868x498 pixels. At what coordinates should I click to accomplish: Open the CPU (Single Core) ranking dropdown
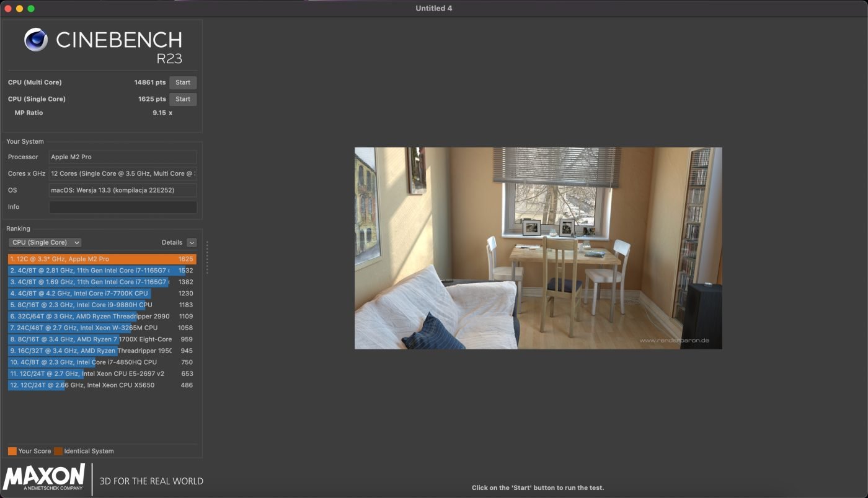45,243
